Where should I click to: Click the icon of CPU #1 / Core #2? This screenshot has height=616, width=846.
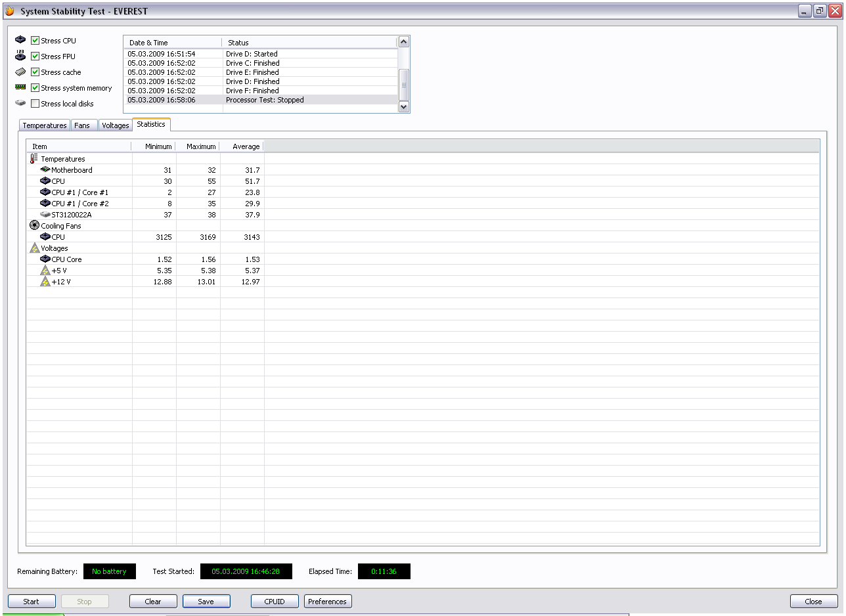point(45,203)
